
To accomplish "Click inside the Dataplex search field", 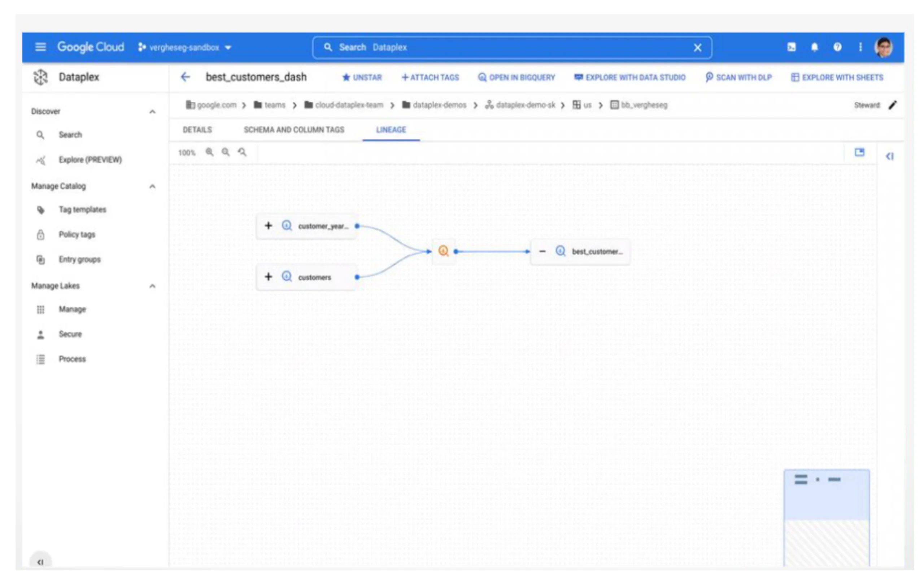I will click(x=509, y=48).
